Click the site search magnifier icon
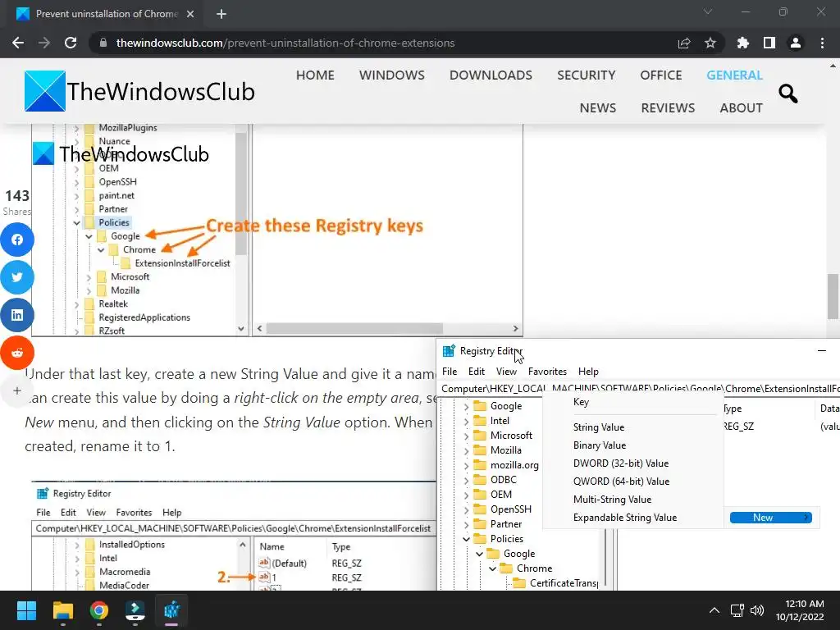840x630 pixels. coord(788,94)
